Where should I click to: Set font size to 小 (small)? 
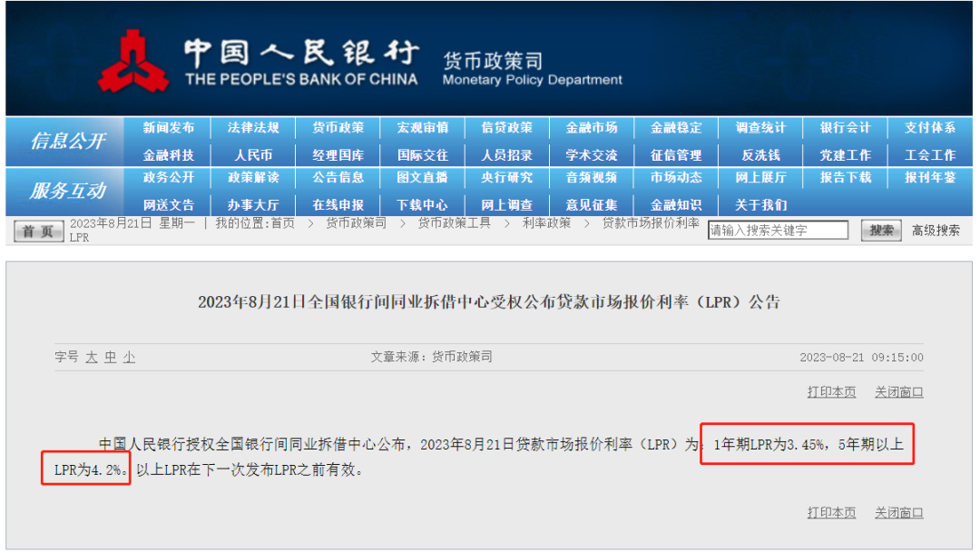[128, 357]
